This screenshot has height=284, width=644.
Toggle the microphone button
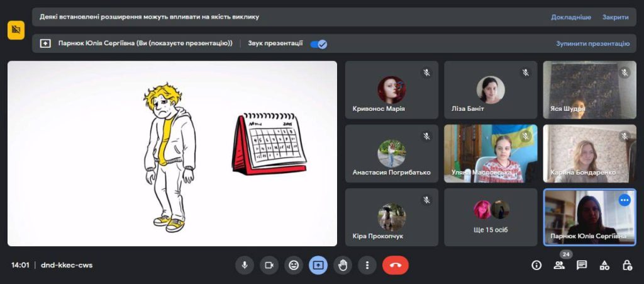(x=245, y=265)
